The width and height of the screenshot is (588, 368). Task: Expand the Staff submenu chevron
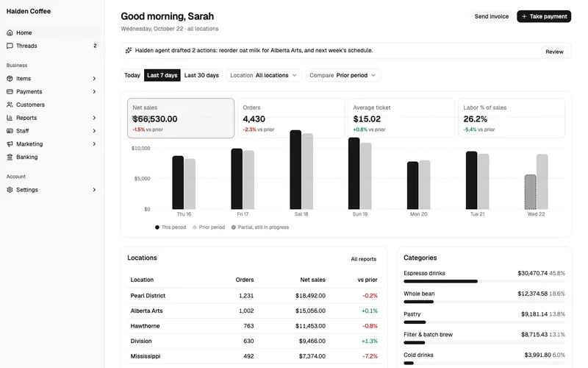click(x=94, y=131)
